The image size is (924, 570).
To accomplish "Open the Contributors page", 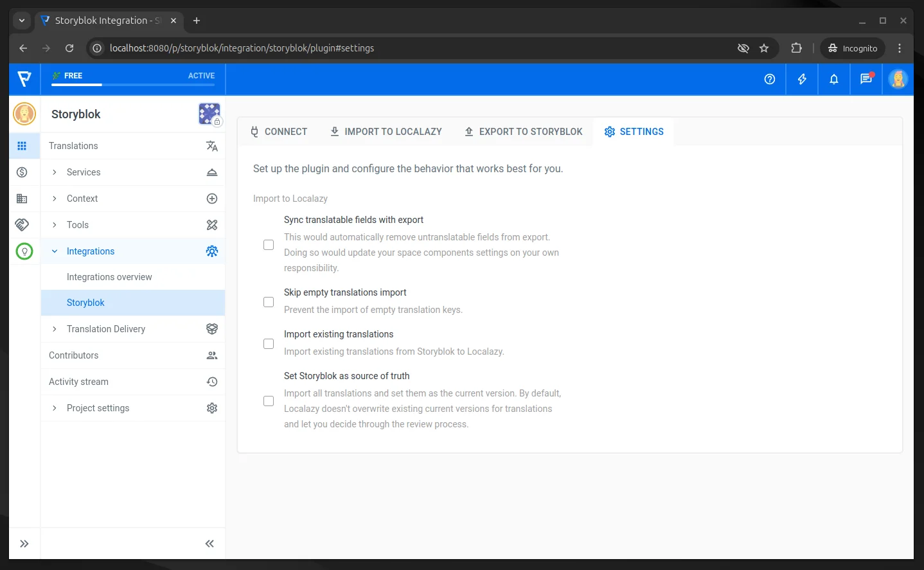I will coord(74,355).
